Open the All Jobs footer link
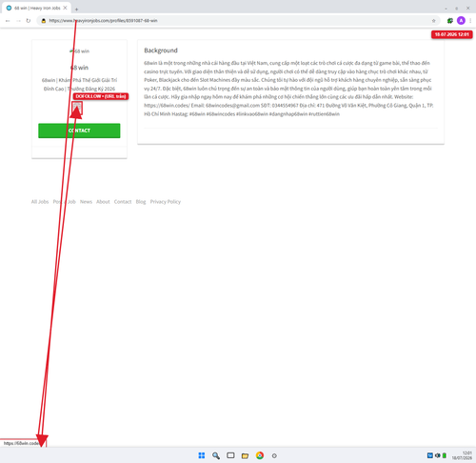Screen dimensions: 476x463 (x=40, y=202)
